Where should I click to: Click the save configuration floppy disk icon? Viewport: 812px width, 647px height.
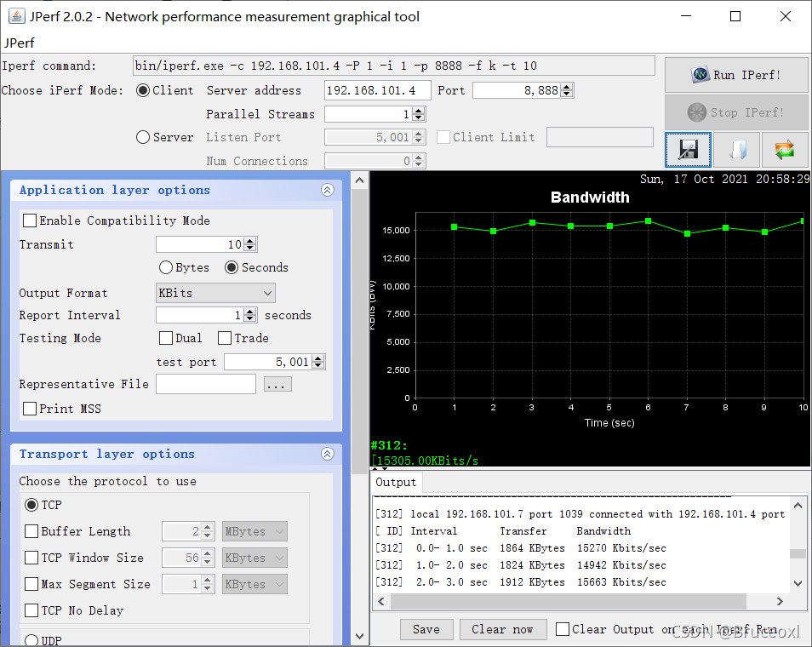pyautogui.click(x=688, y=150)
